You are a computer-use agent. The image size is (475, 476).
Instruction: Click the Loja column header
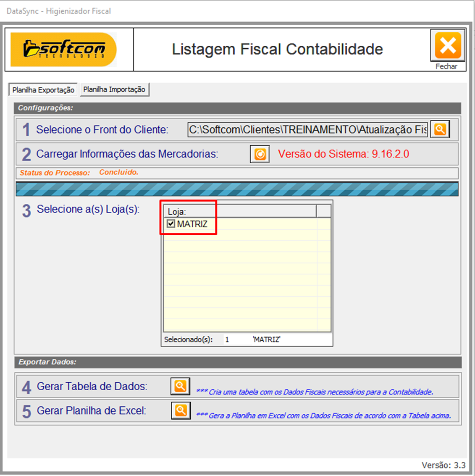tap(240, 211)
